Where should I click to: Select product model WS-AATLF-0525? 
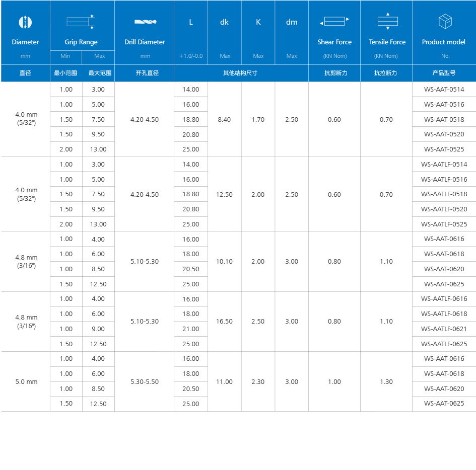pos(444,224)
